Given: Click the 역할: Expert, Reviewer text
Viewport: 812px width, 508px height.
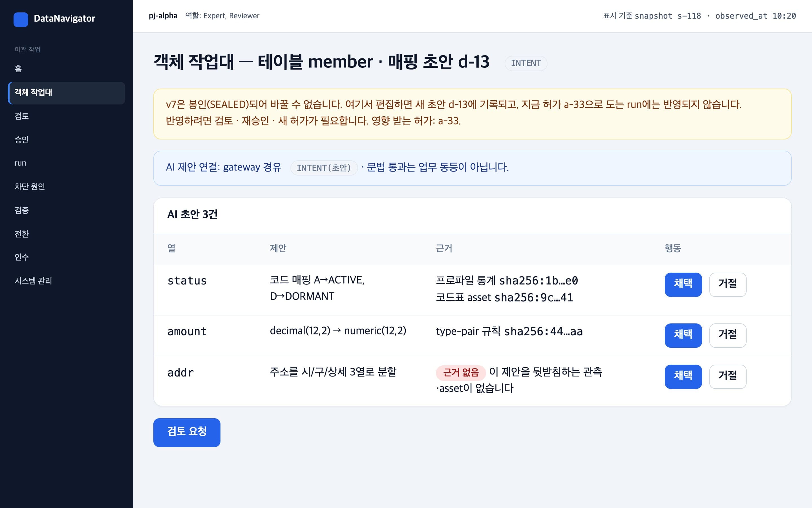Looking at the screenshot, I should coord(222,16).
